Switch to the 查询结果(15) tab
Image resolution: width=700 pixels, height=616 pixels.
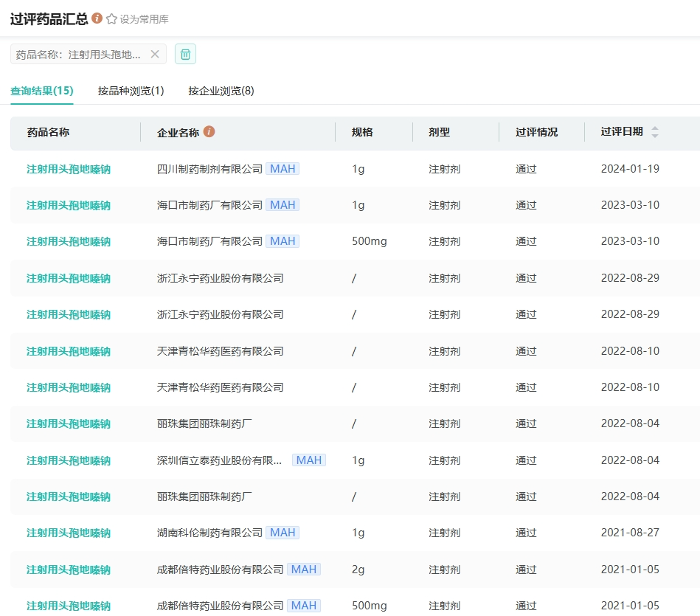tap(42, 91)
